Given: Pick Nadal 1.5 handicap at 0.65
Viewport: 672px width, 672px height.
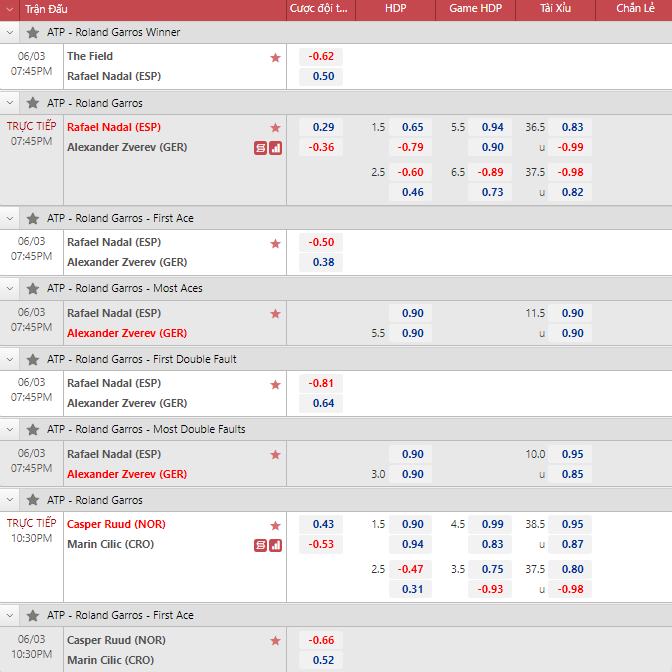Looking at the screenshot, I should pyautogui.click(x=410, y=127).
